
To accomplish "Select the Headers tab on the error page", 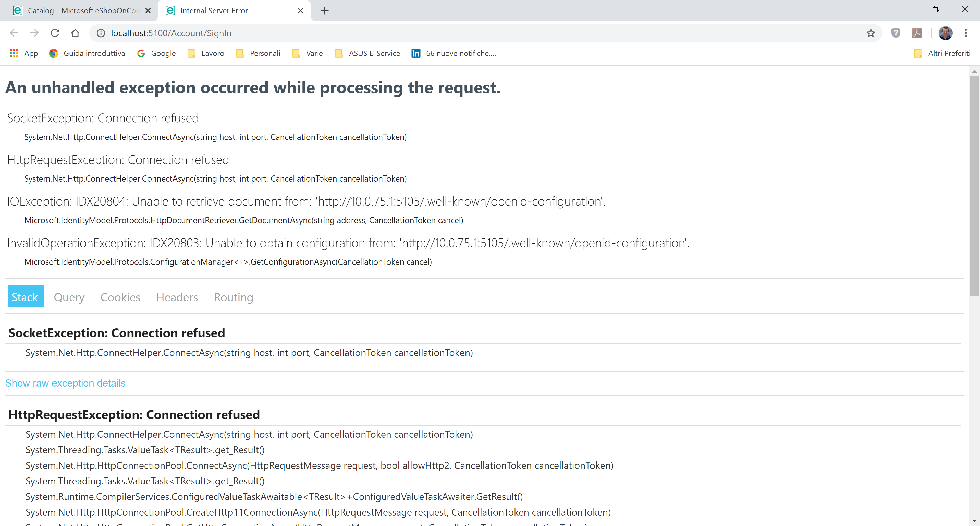I will point(177,297).
